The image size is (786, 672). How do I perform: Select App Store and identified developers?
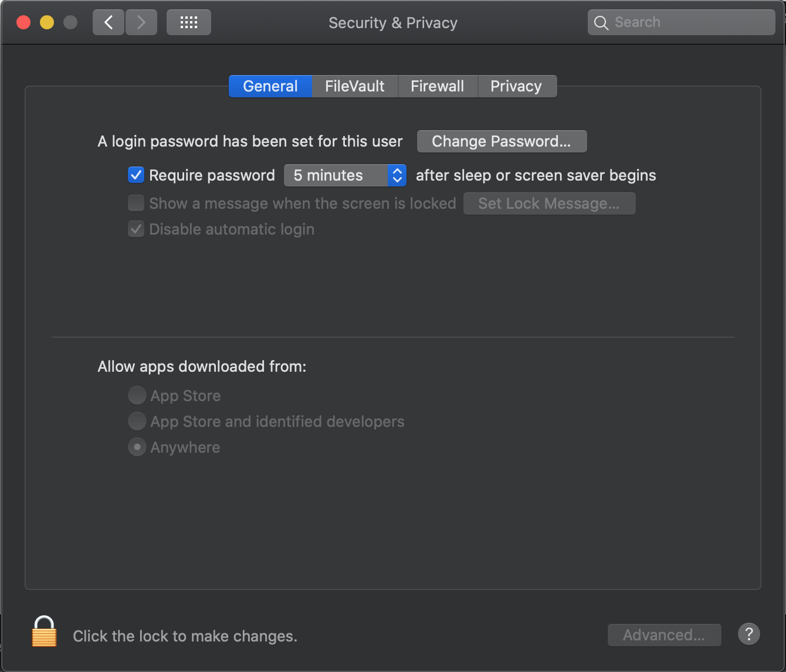coord(137,421)
